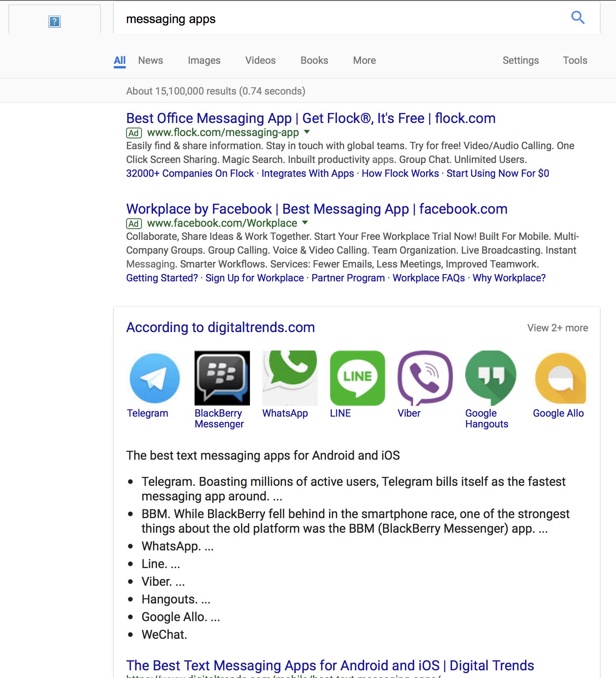616x678 pixels.
Task: Open According to digitaltrends.com heading link
Action: [x=221, y=327]
